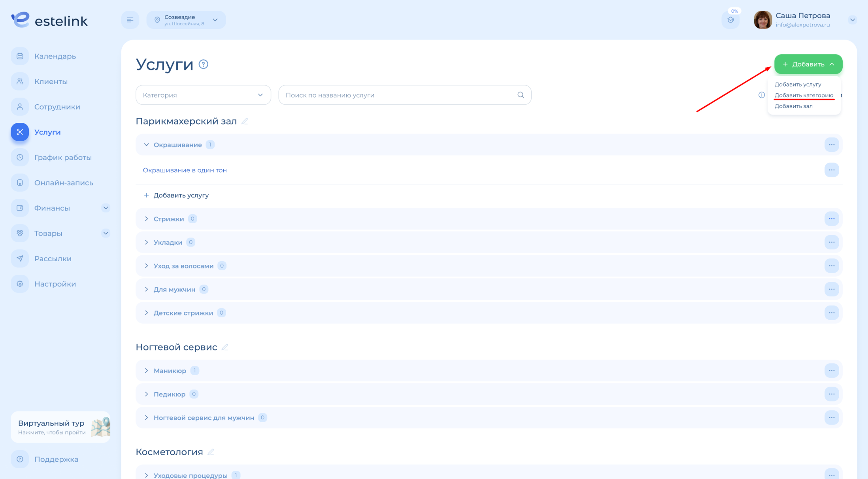
Task: Open the Созвездие location dropdown
Action: [186, 20]
